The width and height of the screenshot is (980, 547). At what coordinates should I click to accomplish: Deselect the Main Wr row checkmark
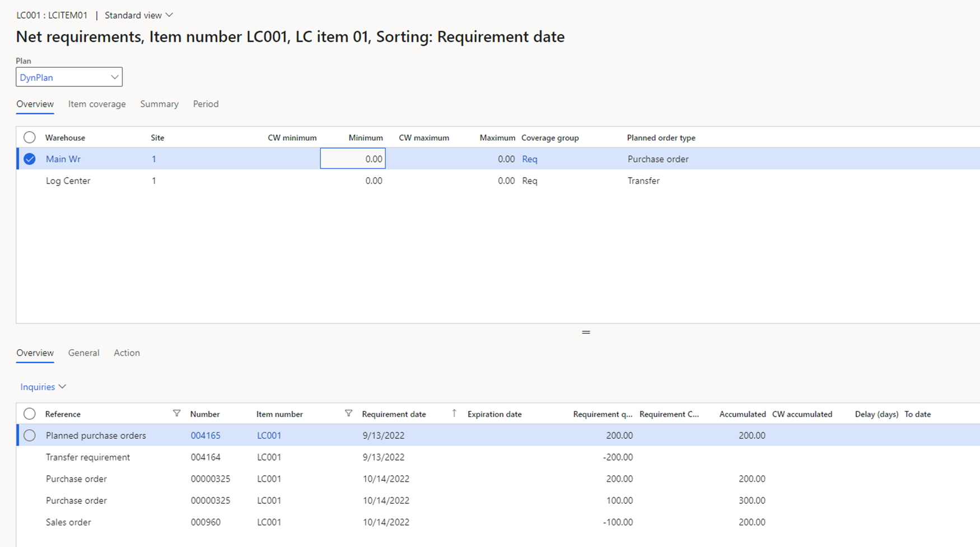pos(30,159)
